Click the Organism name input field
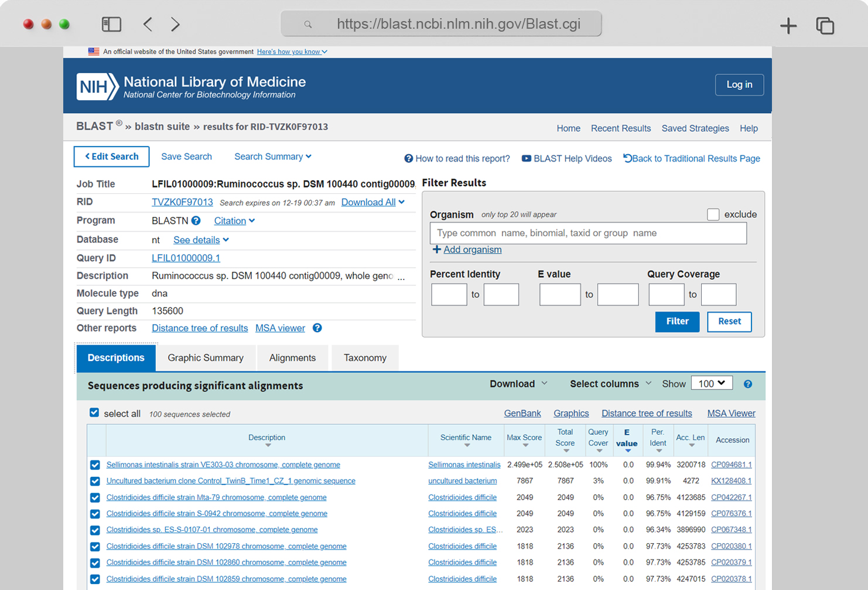 (x=588, y=233)
